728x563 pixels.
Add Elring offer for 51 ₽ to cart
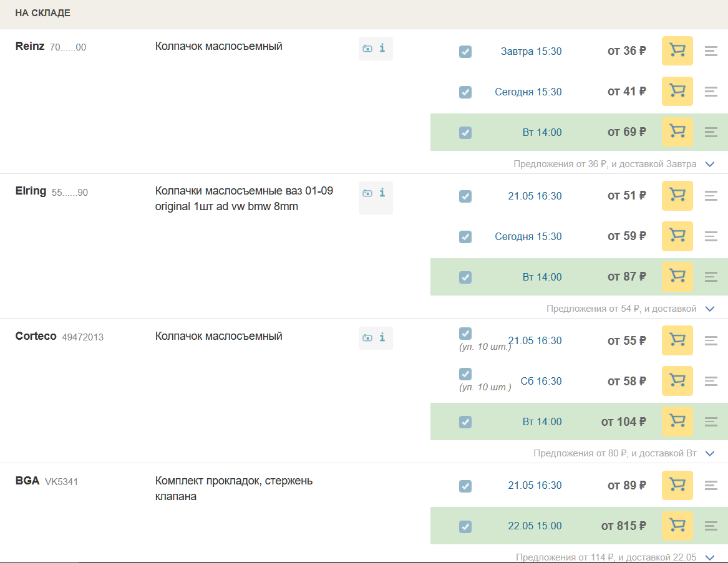677,195
